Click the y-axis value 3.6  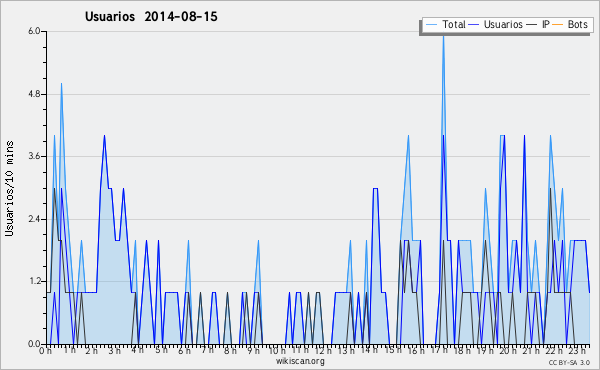(x=34, y=156)
